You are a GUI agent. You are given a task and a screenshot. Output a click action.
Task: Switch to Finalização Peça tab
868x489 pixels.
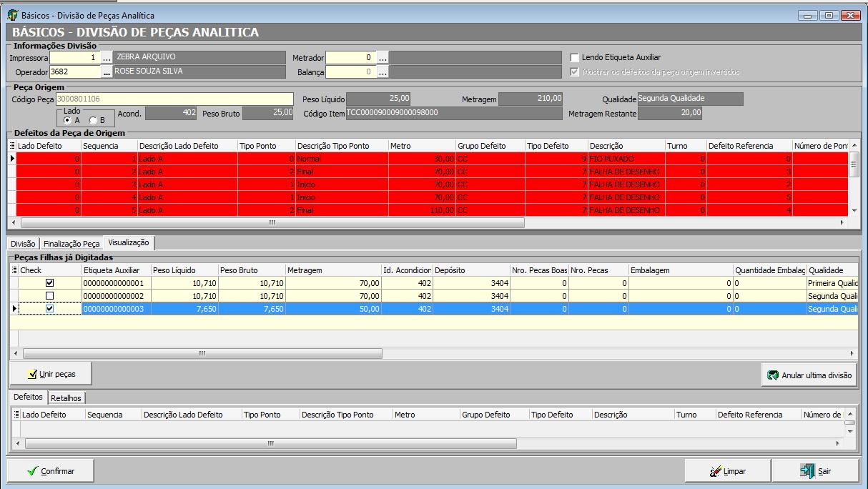coord(71,244)
